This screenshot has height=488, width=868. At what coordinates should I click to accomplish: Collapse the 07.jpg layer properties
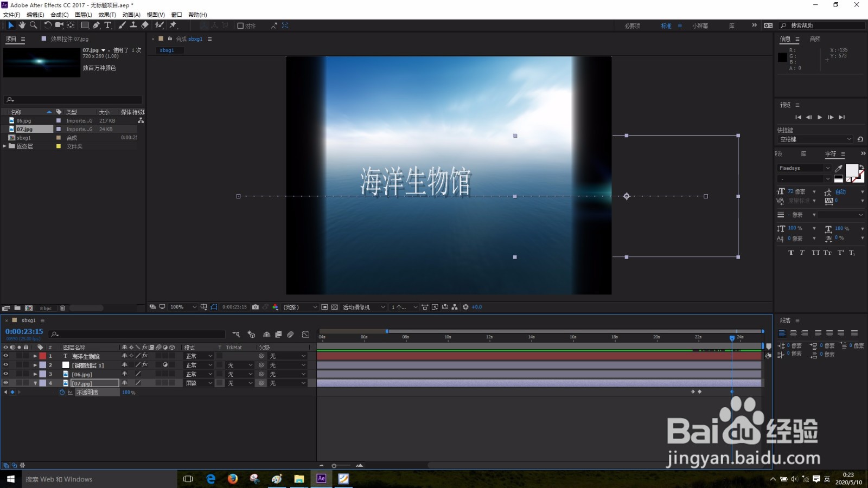click(35, 383)
